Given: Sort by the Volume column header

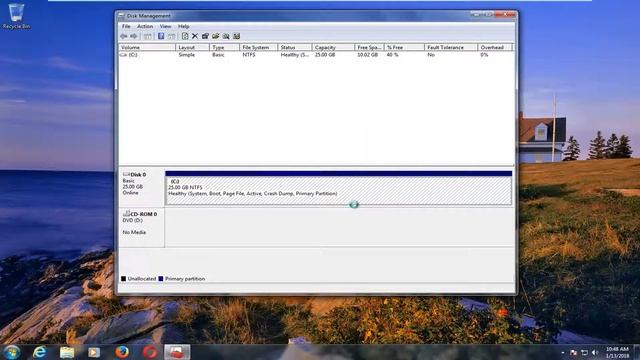Looking at the screenshot, I should click(x=147, y=47).
